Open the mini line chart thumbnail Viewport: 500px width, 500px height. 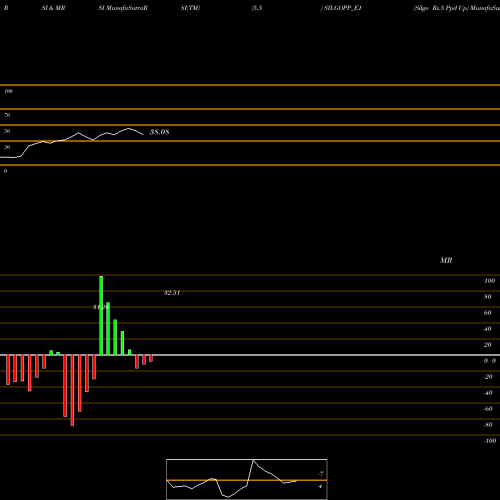click(247, 479)
